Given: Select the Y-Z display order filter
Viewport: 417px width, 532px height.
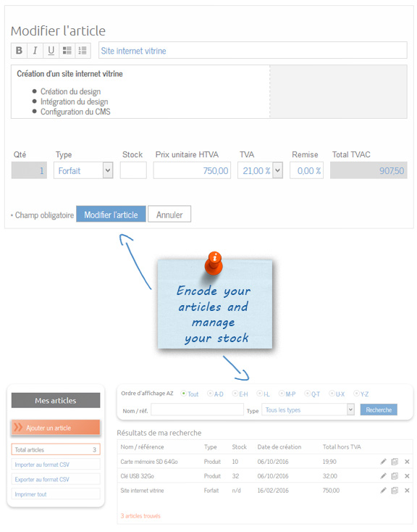Looking at the screenshot, I should pos(356,394).
